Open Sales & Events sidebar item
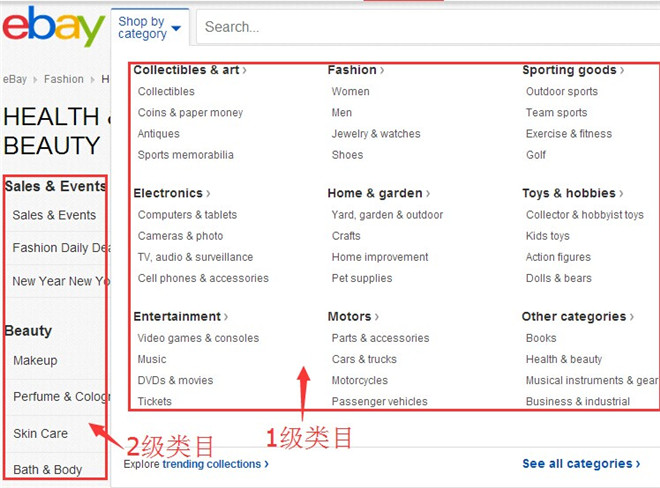This screenshot has height=488, width=660. coord(55,216)
